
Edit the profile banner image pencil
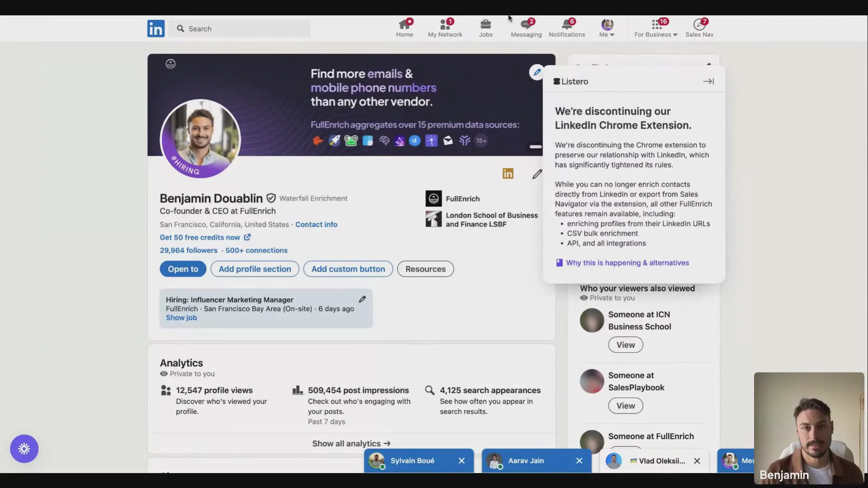[537, 72]
